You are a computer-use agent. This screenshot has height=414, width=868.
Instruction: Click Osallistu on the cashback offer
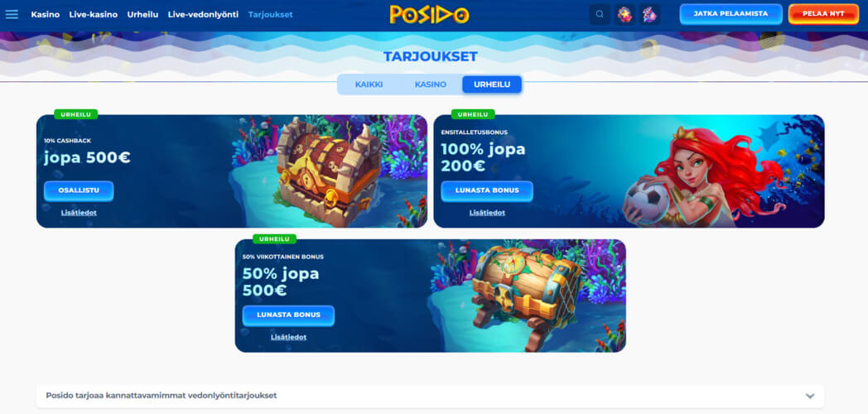pyautogui.click(x=79, y=190)
